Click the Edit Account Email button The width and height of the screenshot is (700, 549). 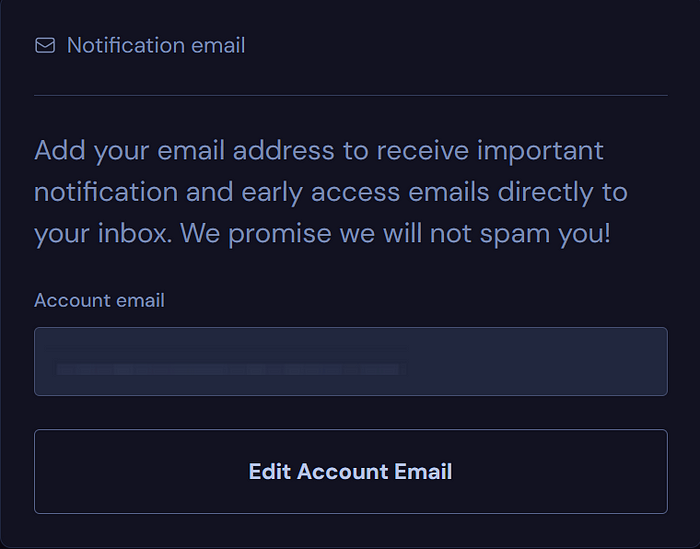coord(351,471)
